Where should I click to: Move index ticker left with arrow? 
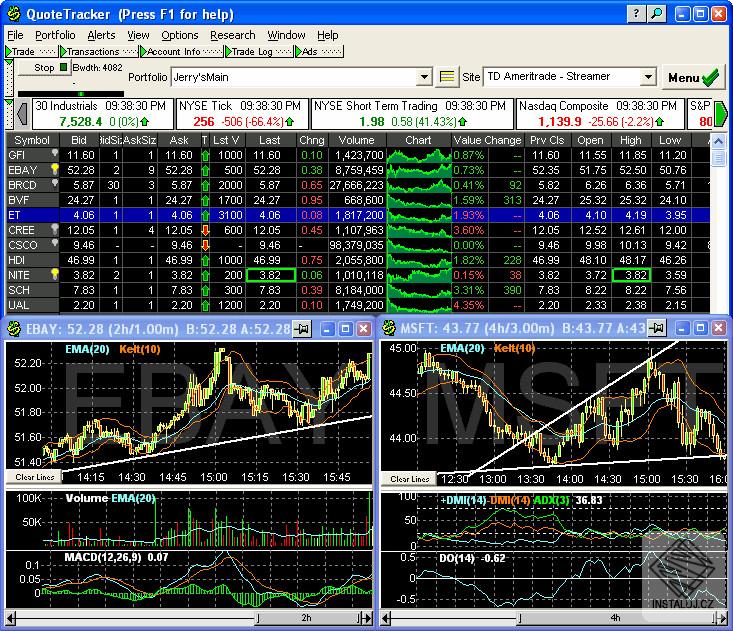pyautogui.click(x=22, y=114)
